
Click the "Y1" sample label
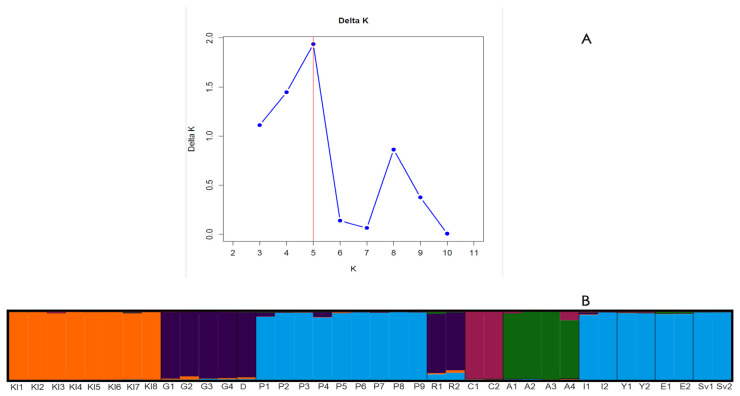626,387
